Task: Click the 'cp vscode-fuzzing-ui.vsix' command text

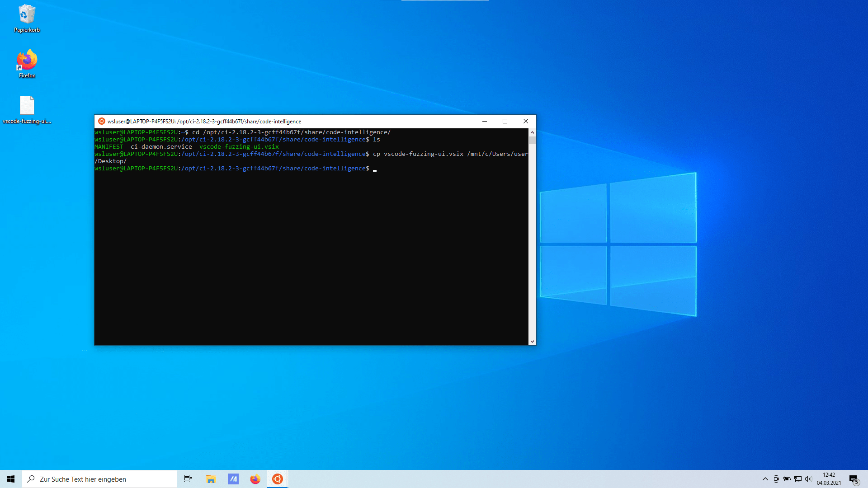Action: [x=418, y=154]
